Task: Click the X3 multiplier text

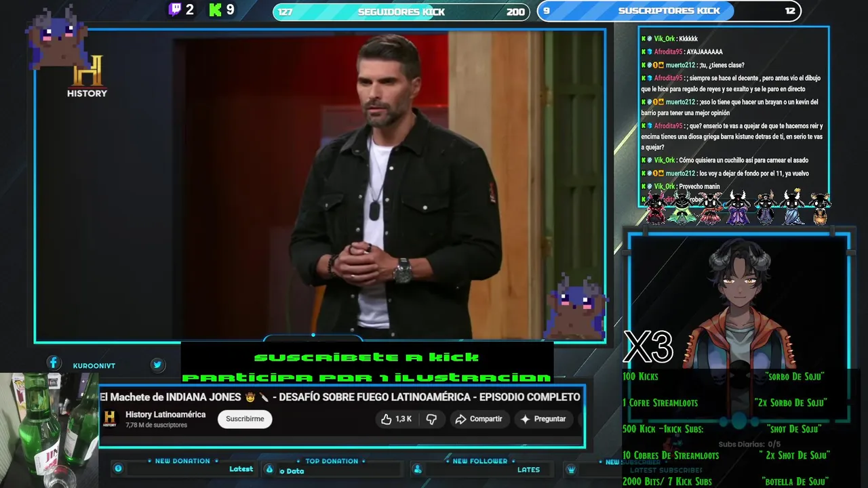Action: [x=648, y=347]
